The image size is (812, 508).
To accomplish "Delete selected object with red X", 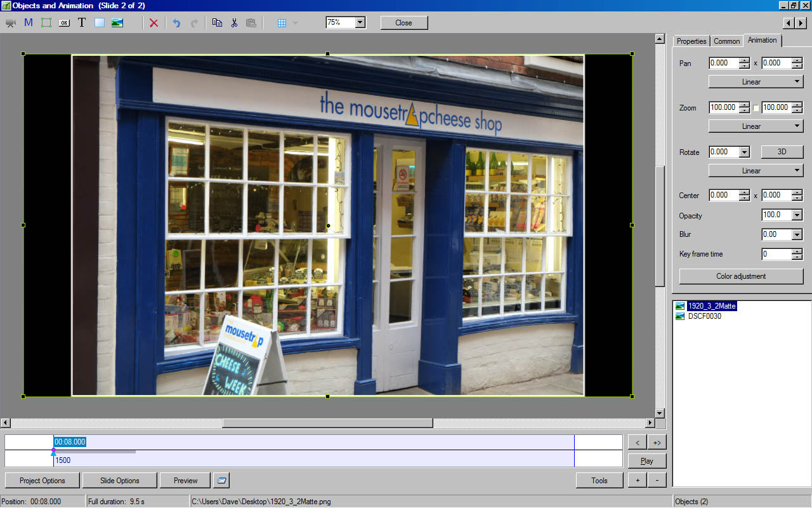I will pos(154,23).
